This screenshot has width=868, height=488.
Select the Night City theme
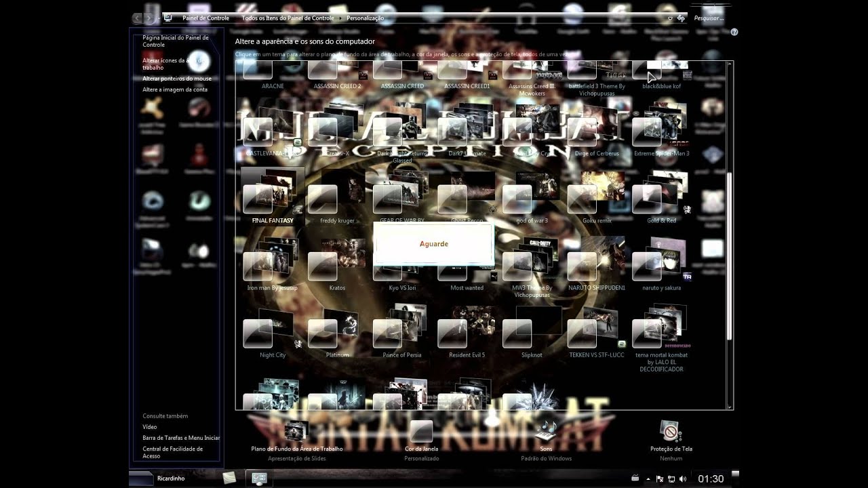(273, 330)
